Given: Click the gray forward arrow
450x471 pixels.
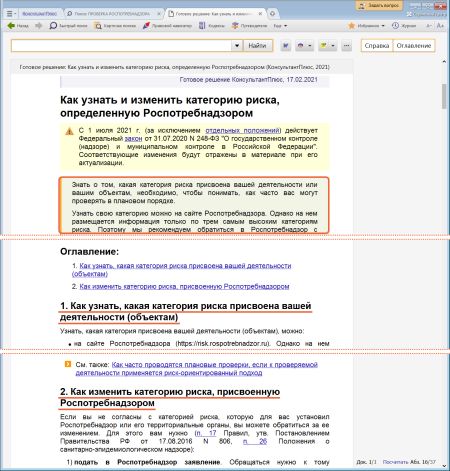Looking at the screenshot, I should pyautogui.click(x=39, y=26).
